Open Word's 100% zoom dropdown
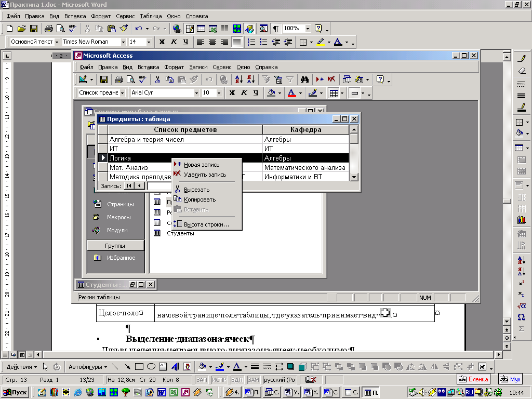Viewport: 532px width, 399px height. click(308, 29)
